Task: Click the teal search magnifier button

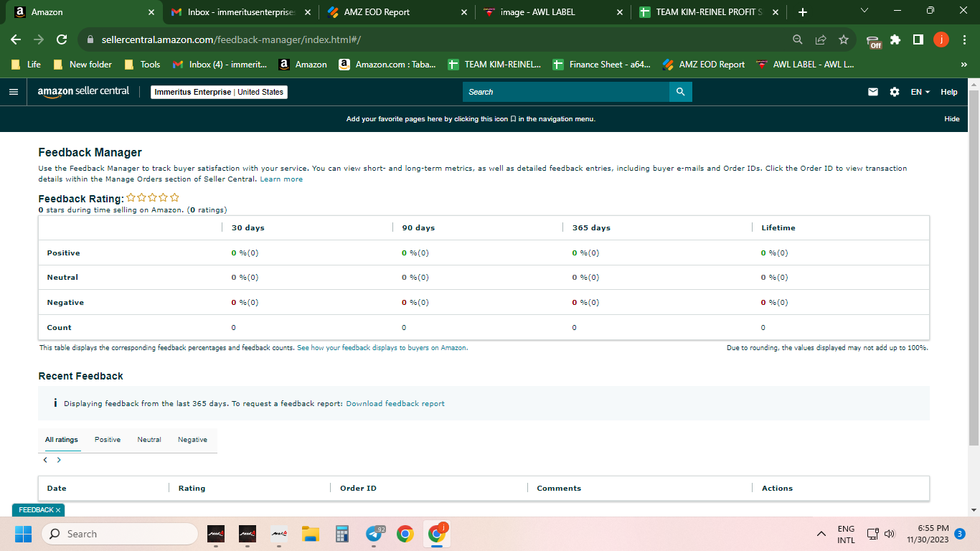Action: tap(680, 92)
